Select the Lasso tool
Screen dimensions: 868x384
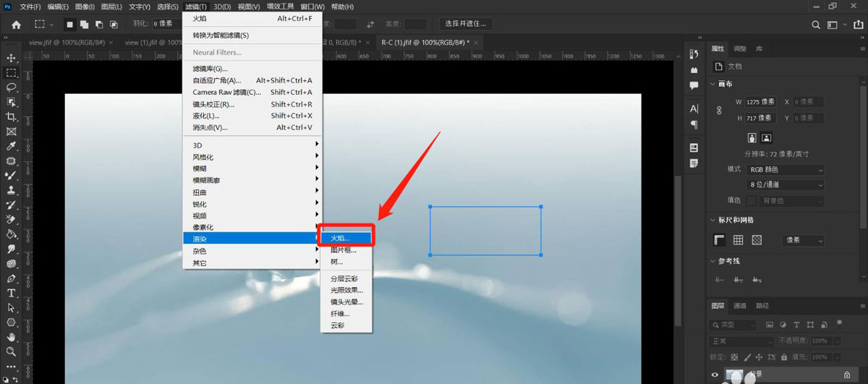(12, 87)
